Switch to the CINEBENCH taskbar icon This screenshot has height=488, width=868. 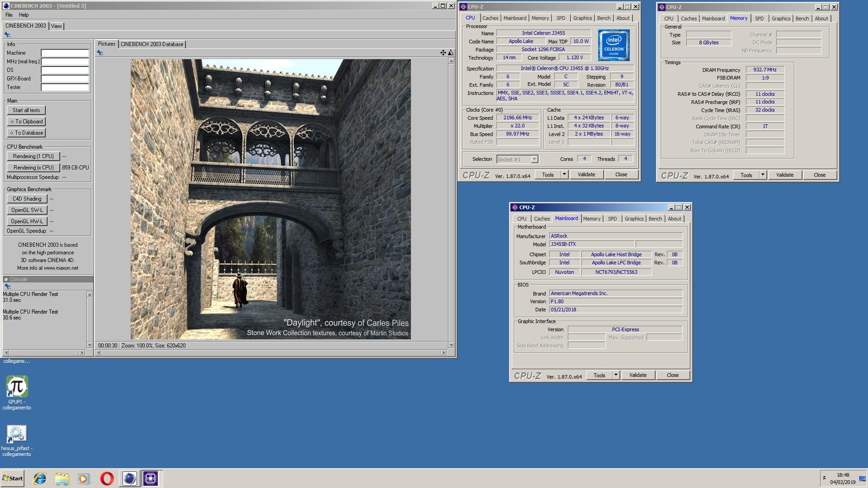pos(129,479)
